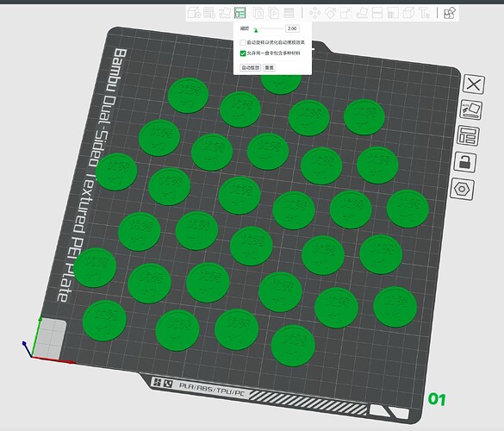Select the Move tool icon
This screenshot has height=431, width=504.
(x=314, y=13)
